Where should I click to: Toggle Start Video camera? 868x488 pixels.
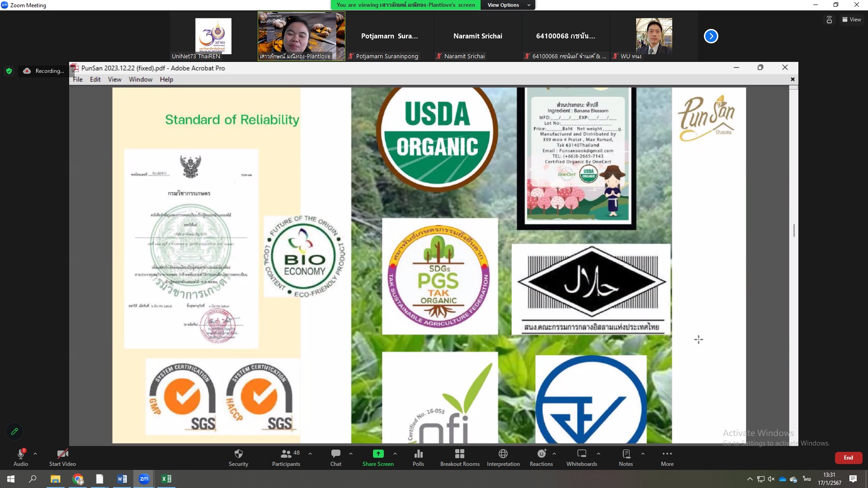pyautogui.click(x=62, y=454)
